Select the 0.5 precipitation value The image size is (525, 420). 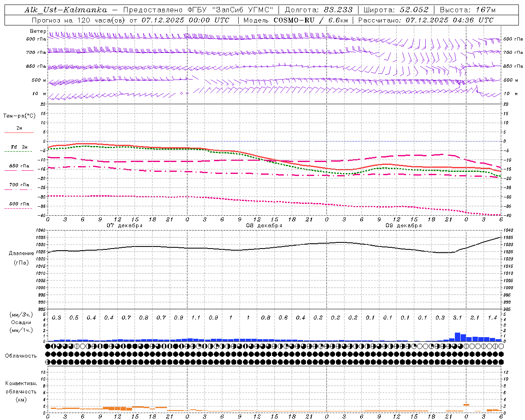click(x=74, y=318)
